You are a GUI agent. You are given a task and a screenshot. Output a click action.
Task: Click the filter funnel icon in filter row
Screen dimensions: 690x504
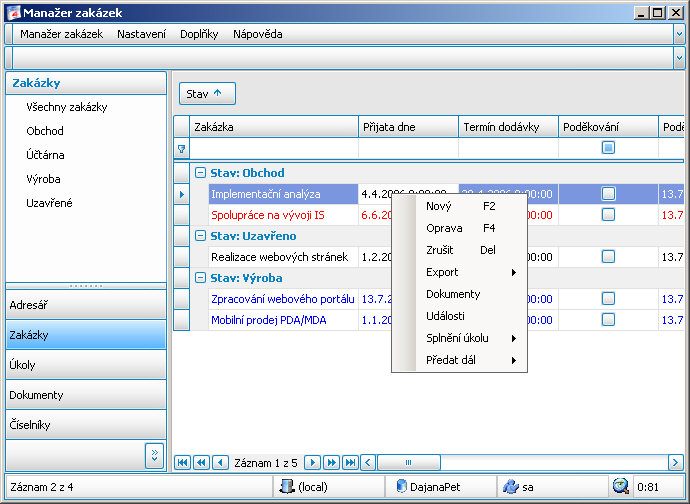click(181, 149)
